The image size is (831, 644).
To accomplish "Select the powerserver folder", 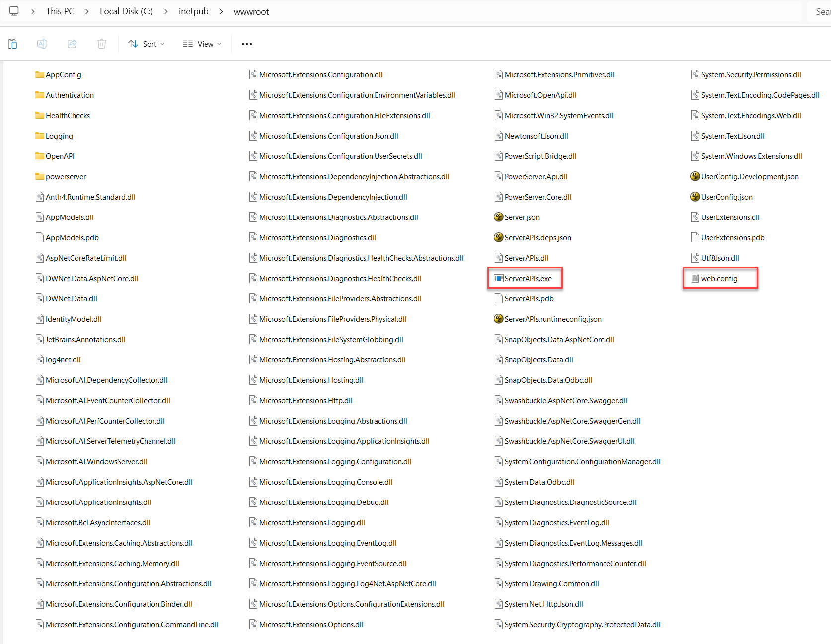I will [x=66, y=176].
